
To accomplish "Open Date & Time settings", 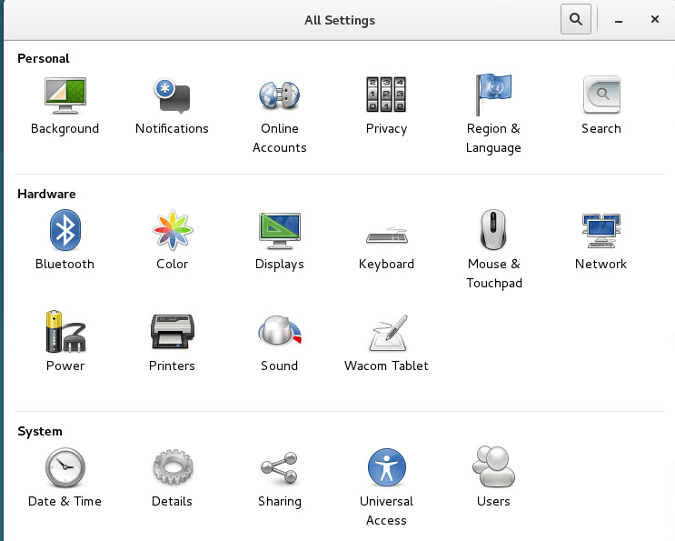I will (x=65, y=468).
